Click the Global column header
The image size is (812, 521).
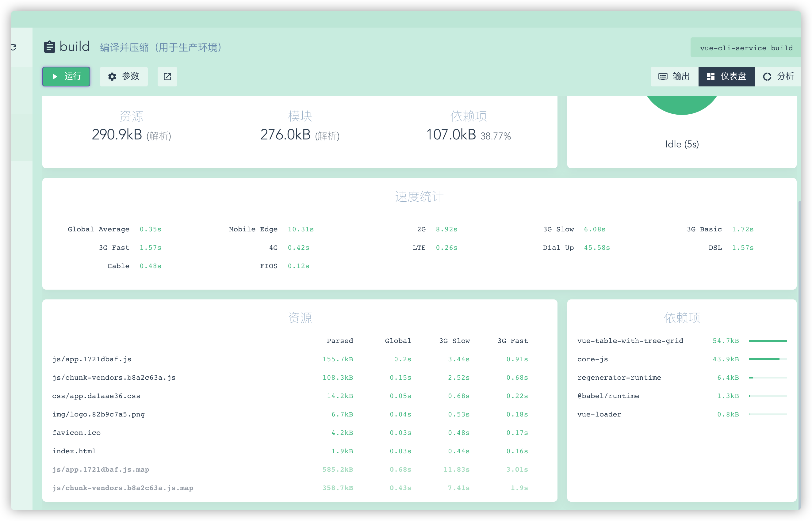(398, 341)
